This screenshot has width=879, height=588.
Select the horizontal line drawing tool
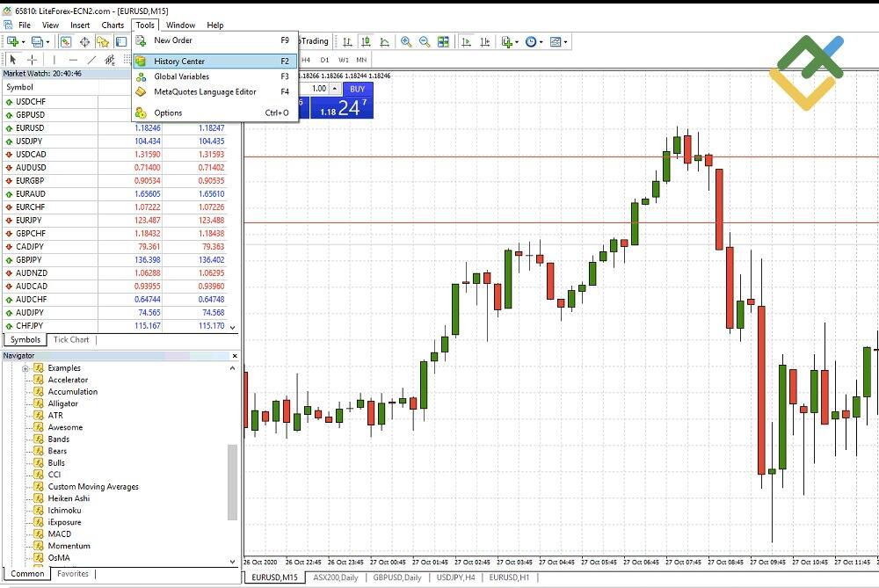click(x=74, y=59)
